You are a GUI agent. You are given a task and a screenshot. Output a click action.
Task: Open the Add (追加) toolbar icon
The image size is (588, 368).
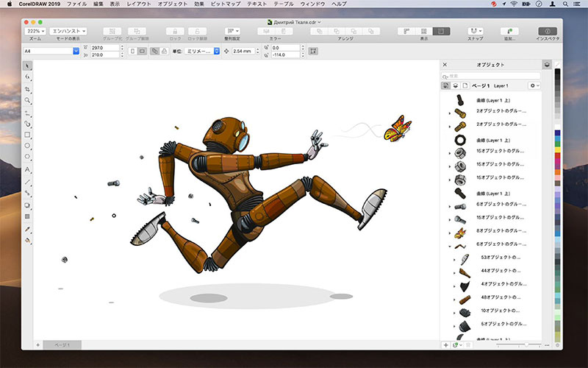[509, 31]
